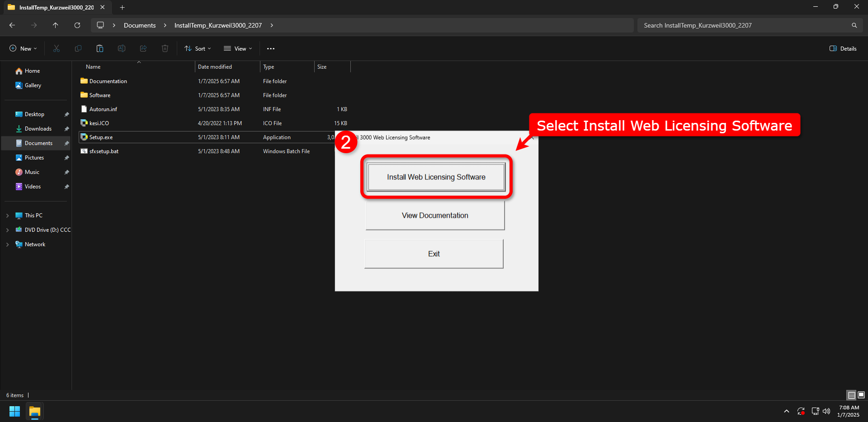The width and height of the screenshot is (868, 422).
Task: Open a new tab with plus button
Action: coord(122,7)
